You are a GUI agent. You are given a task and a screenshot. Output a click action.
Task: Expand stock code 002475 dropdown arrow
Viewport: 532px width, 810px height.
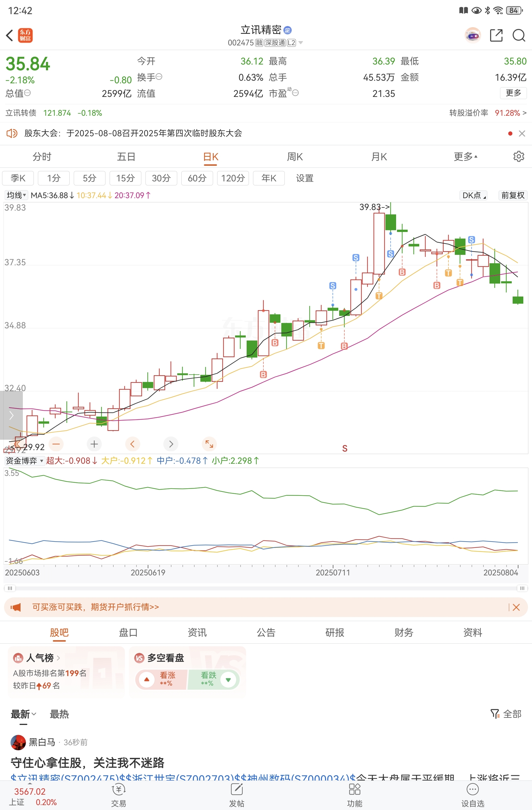(x=301, y=43)
